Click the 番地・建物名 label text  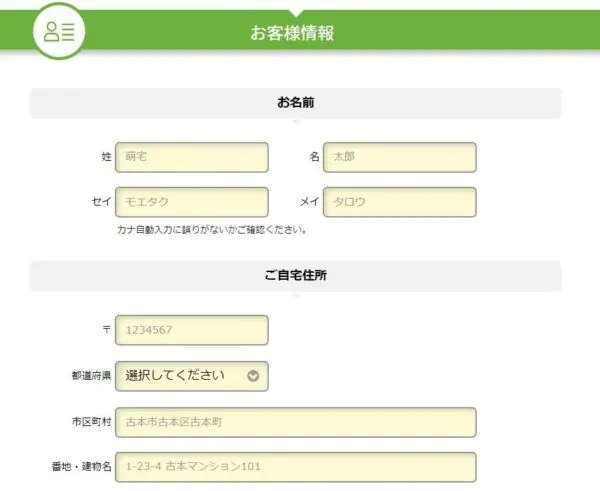pyautogui.click(x=82, y=467)
